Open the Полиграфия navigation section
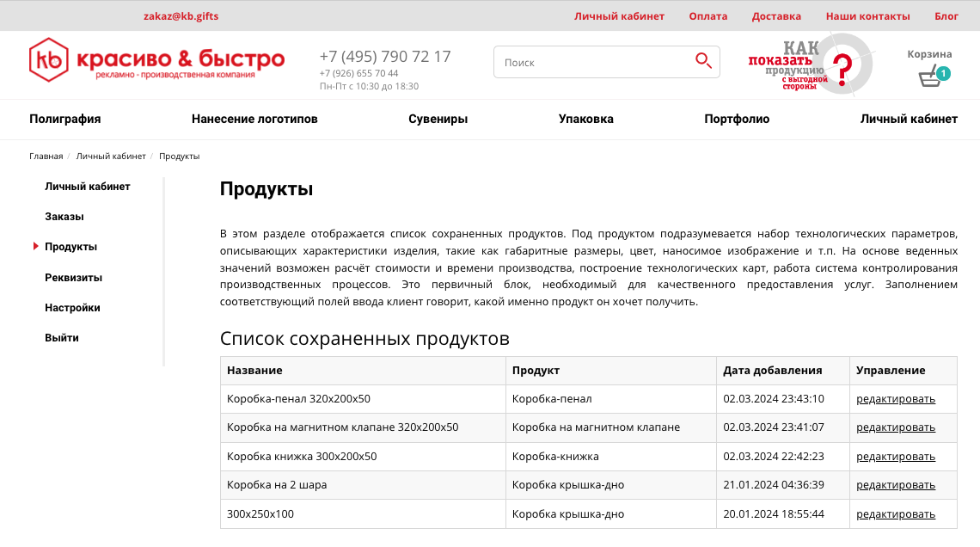Viewport: 980px width, 547px height. coord(65,119)
